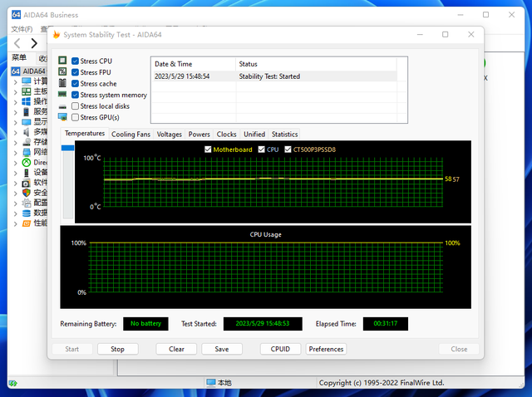
Task: Click the Windows logo operating system tree icon
Action: pyautogui.click(x=26, y=101)
